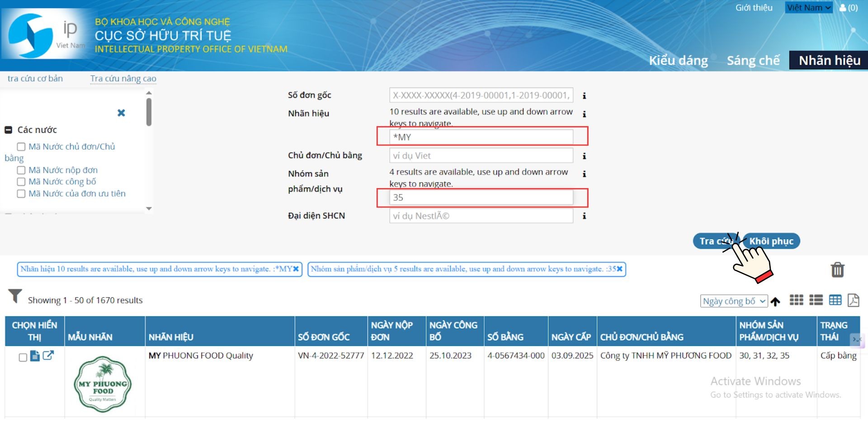
Task: Collapse the Các nước filter group
Action: [x=8, y=130]
